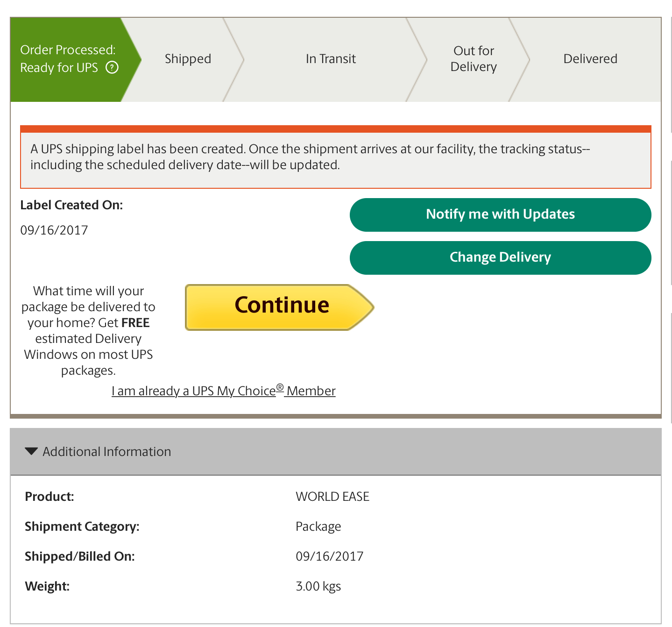The height and width of the screenshot is (627, 672).
Task: Click the Label Created On heading
Action: [71, 205]
